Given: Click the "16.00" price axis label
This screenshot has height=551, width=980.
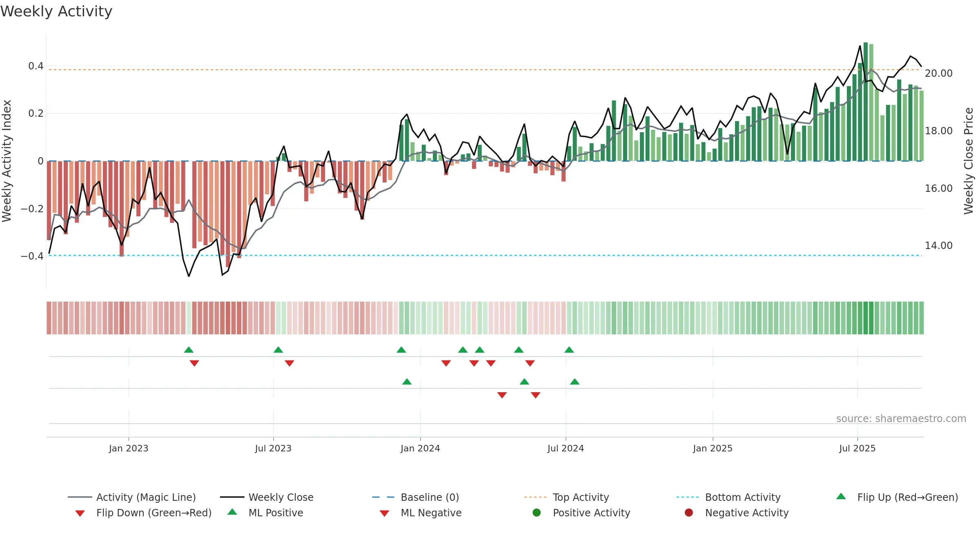Looking at the screenshot, I should coord(939,188).
